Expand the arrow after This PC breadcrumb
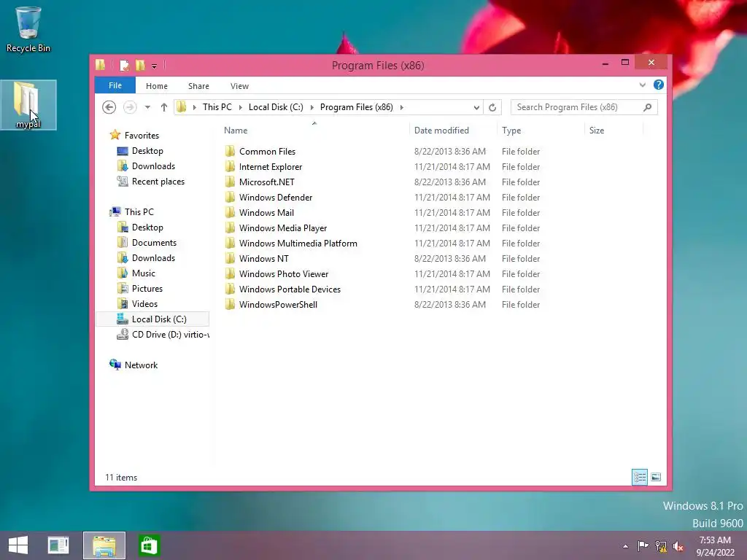 [240, 107]
